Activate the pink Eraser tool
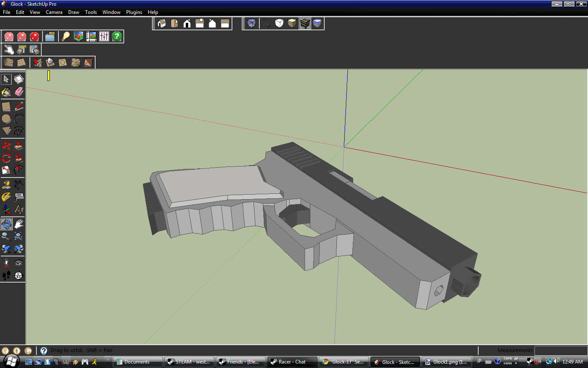Image resolution: width=588 pixels, height=368 pixels. (19, 92)
